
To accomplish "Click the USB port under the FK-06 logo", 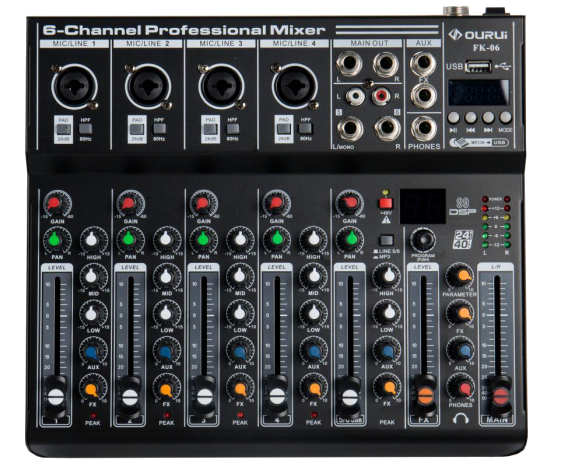I will pyautogui.click(x=478, y=67).
